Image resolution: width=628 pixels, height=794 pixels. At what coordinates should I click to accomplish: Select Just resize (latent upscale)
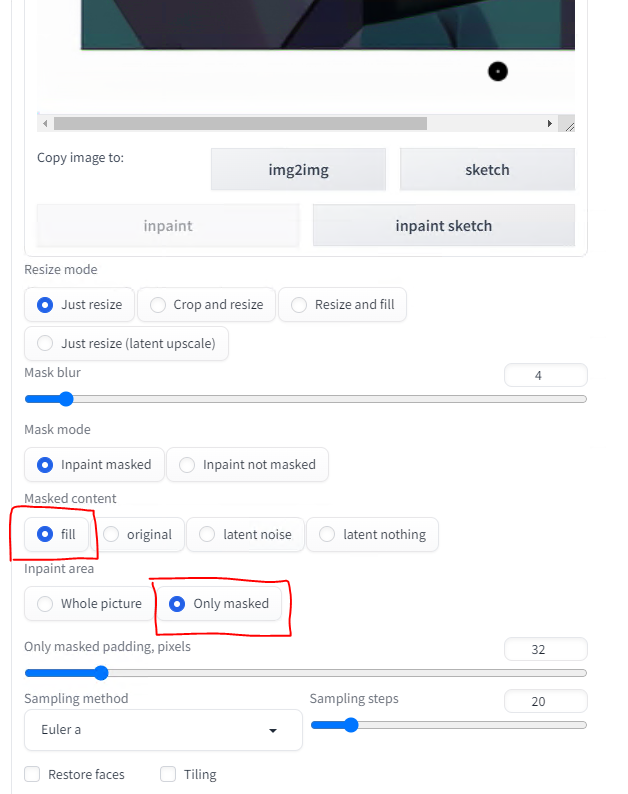click(126, 343)
